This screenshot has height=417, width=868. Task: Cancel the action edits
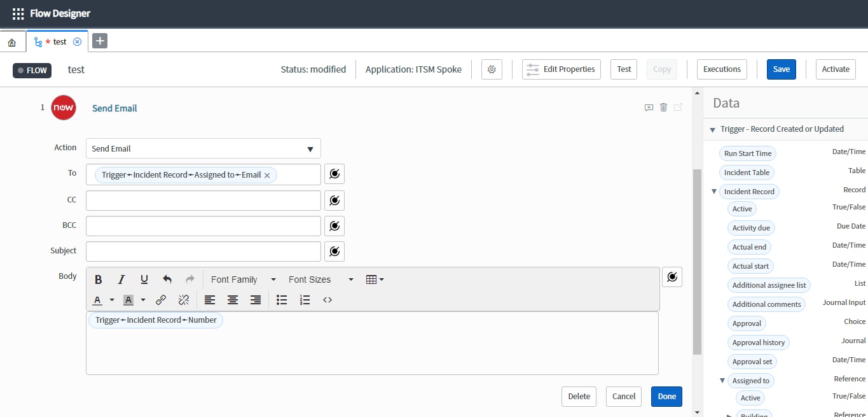point(624,396)
